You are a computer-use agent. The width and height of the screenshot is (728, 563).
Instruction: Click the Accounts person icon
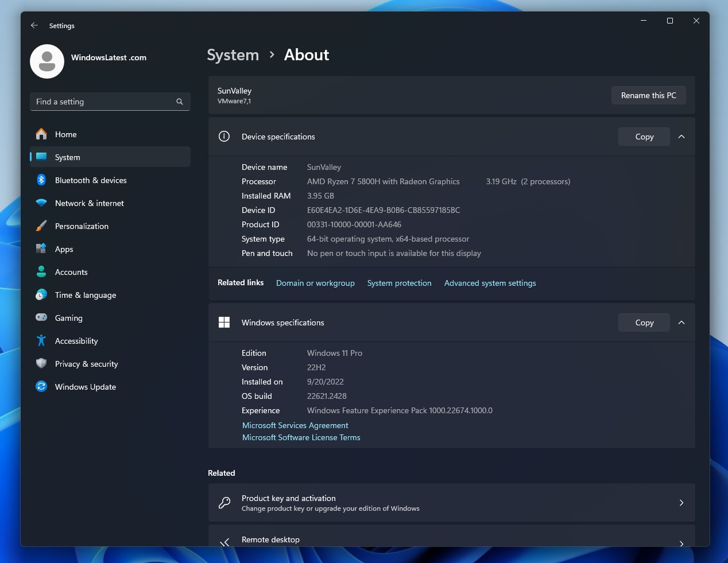(x=41, y=271)
